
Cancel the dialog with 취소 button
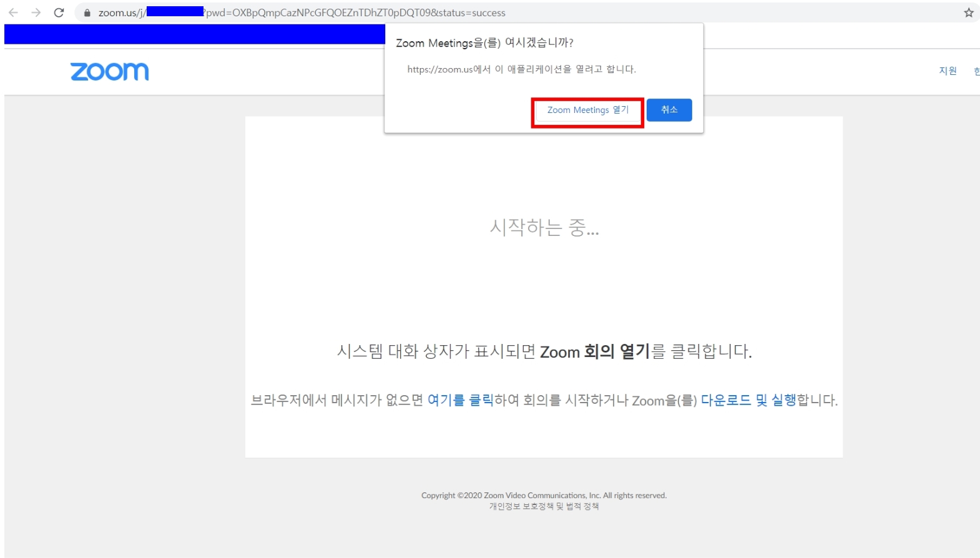click(x=669, y=110)
